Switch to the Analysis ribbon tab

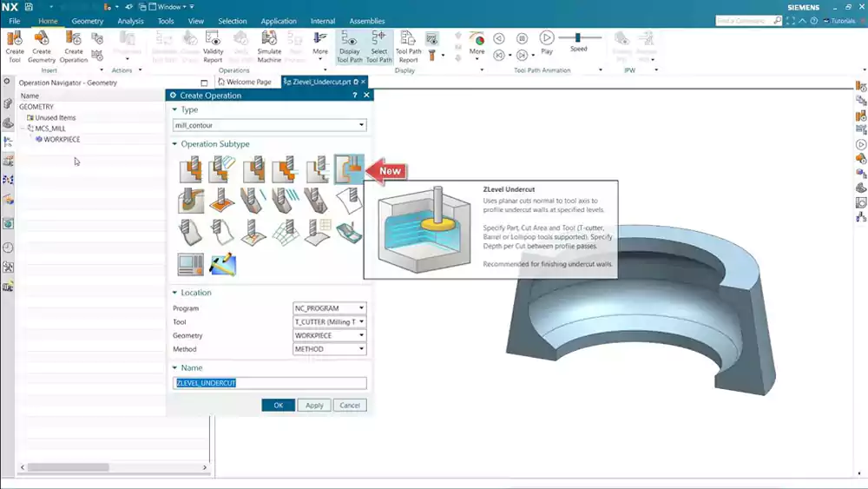[131, 21]
